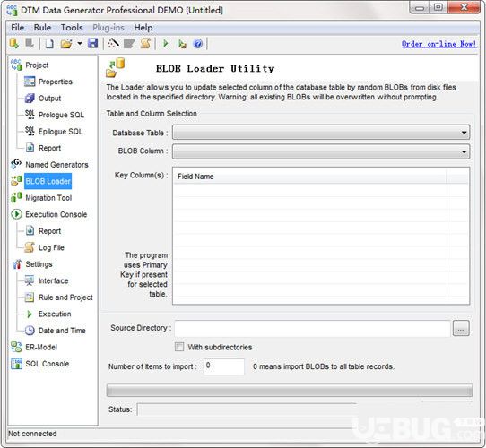Click the Named Generators icon
This screenshot has height=448, width=486.
coord(16,164)
